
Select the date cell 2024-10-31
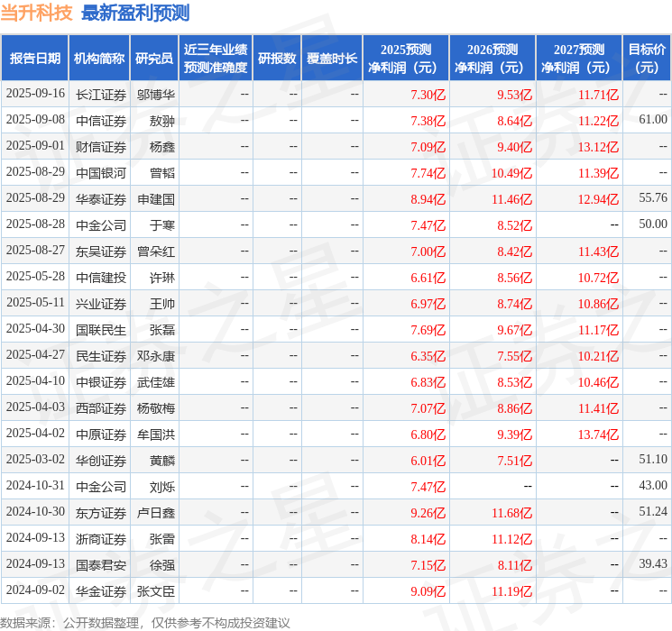pyautogui.click(x=35, y=485)
